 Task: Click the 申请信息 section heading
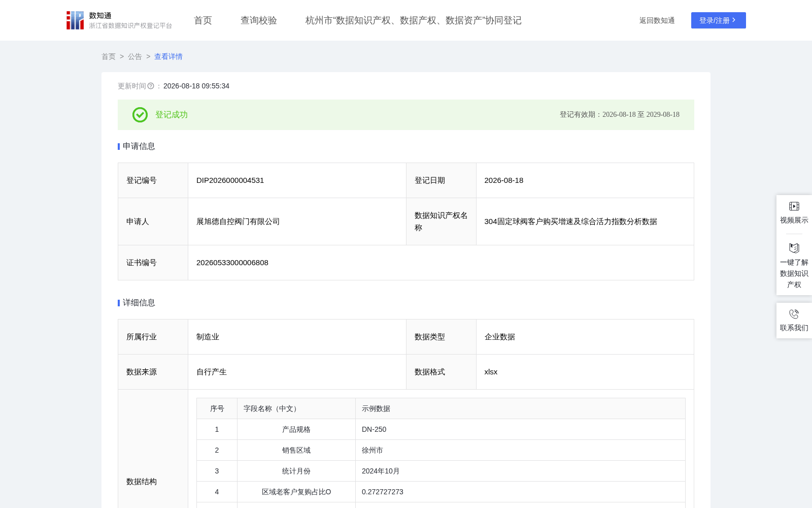coord(139,146)
